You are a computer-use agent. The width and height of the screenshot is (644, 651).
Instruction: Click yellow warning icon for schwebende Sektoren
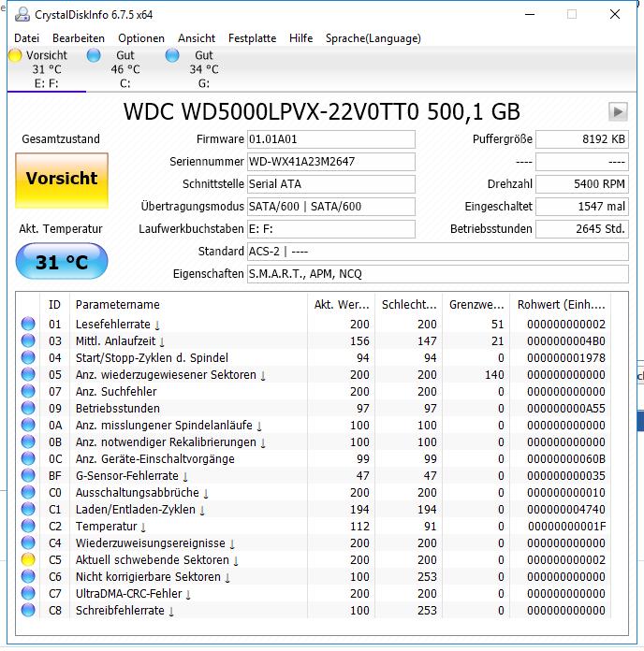tap(28, 559)
